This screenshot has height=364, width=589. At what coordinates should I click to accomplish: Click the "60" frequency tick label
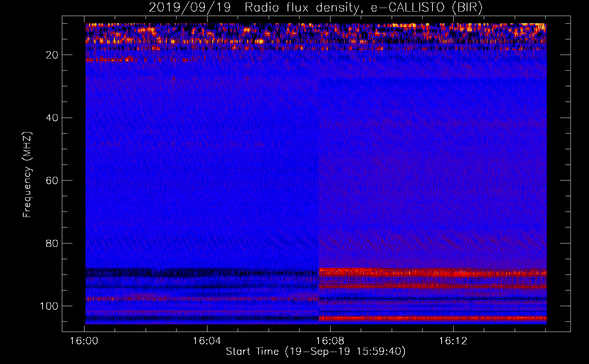(52, 181)
